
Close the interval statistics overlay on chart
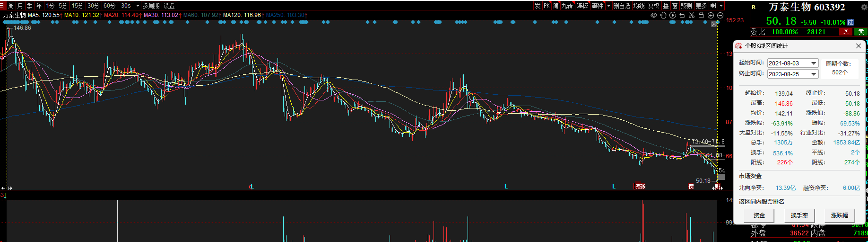[714, 24]
